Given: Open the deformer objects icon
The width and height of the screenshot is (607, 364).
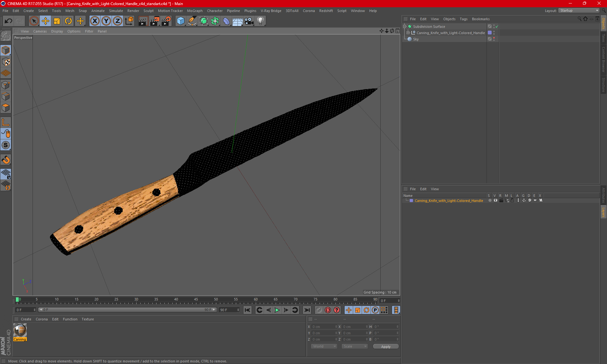Looking at the screenshot, I should [226, 21].
